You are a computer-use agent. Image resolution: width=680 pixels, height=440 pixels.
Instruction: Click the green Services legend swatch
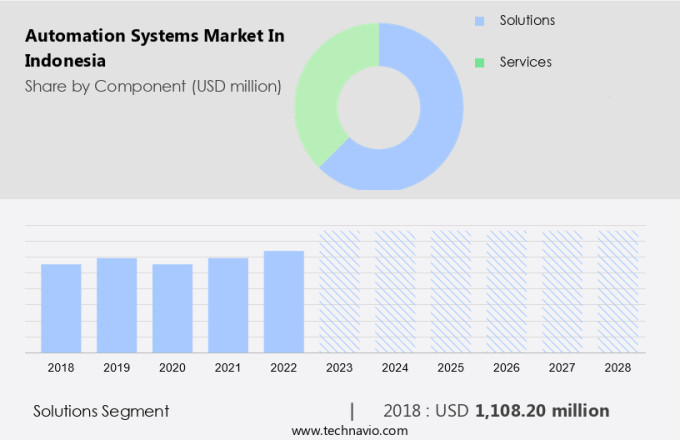pos(479,62)
